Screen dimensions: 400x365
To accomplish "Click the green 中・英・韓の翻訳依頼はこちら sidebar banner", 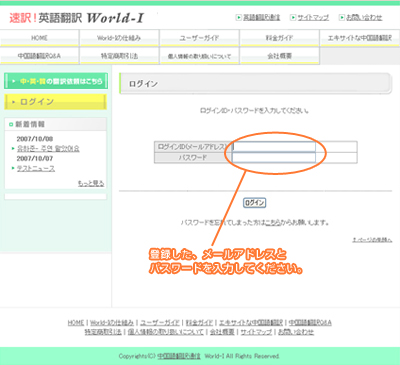I will coord(56,81).
